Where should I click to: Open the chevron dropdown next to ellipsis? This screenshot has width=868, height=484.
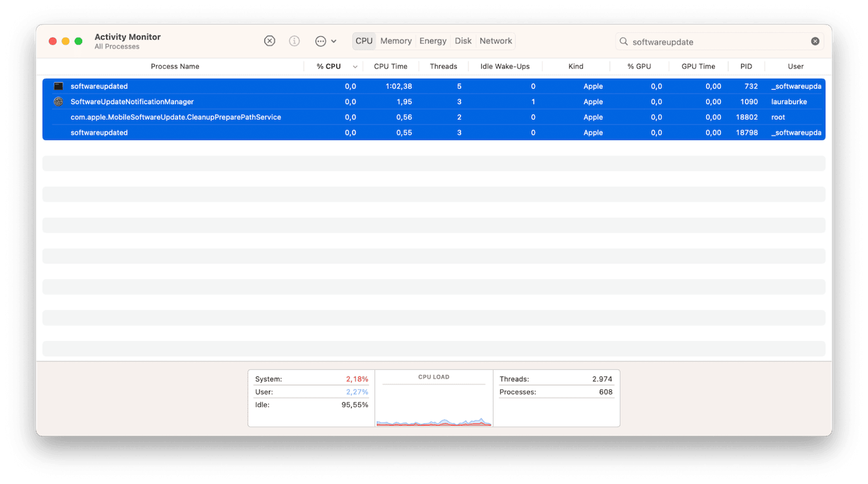(334, 40)
